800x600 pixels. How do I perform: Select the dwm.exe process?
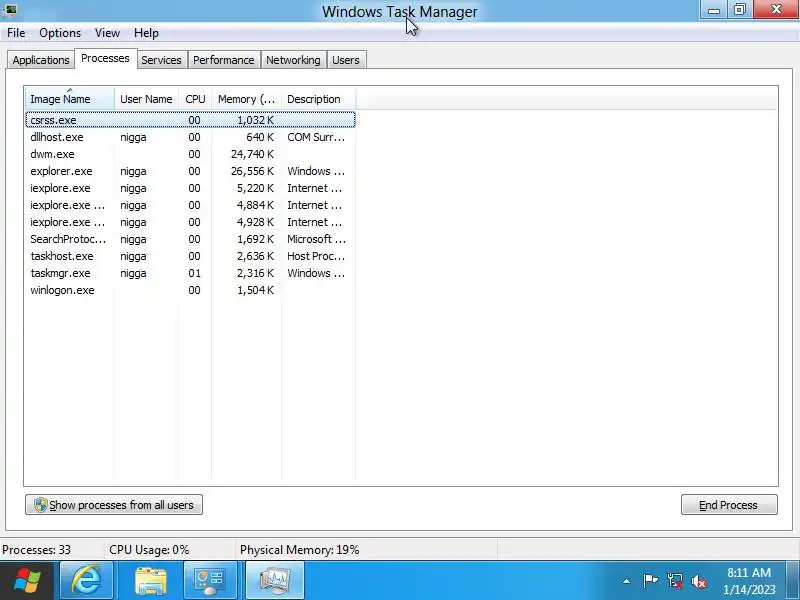pos(190,154)
